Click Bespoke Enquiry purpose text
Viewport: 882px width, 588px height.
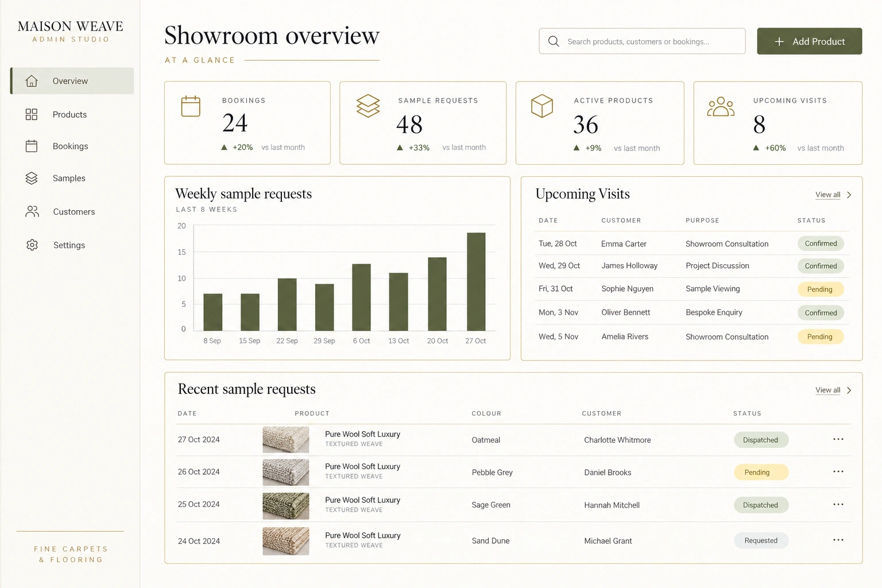click(x=714, y=312)
